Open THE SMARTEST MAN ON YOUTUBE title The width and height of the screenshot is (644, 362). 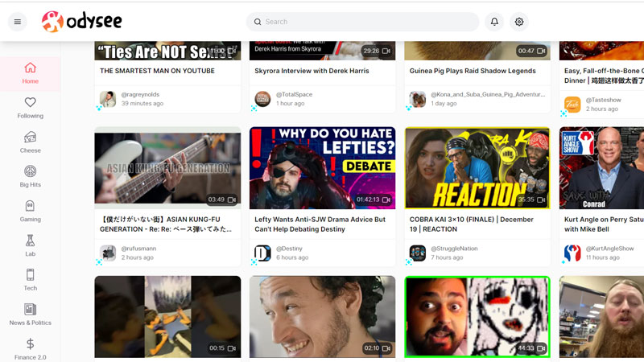point(157,71)
